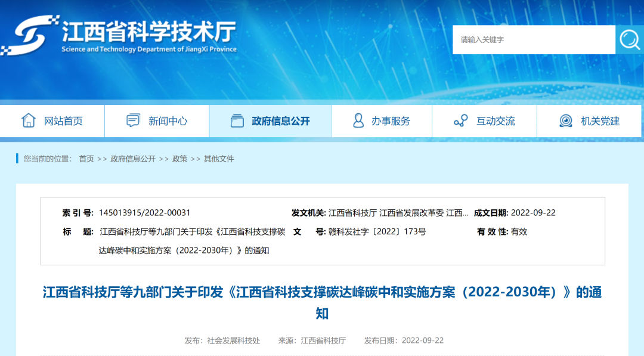
Task: Click the folder icon for 政府信息公开
Action: [x=237, y=120]
